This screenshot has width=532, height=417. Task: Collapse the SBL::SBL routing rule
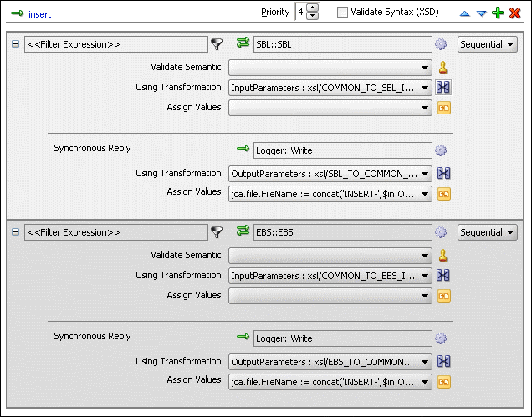point(15,44)
